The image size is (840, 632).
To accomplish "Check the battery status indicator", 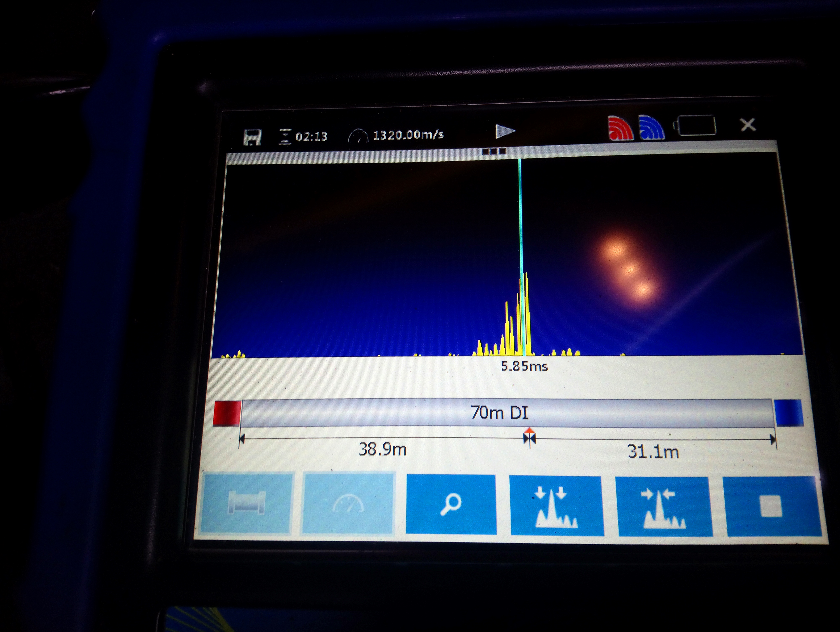I will click(x=694, y=125).
